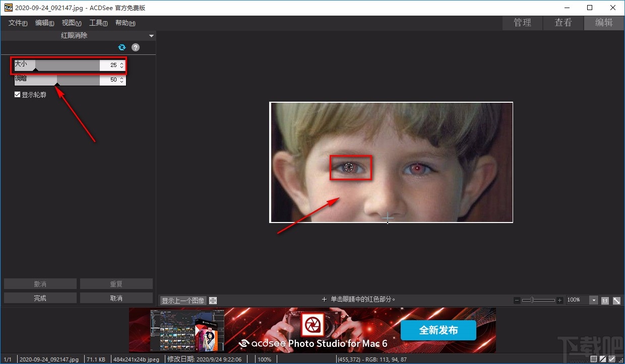This screenshot has height=364, width=625.
Task: Click the file name 2020-09-24_092147.jpg in status bar
Action: (49, 359)
